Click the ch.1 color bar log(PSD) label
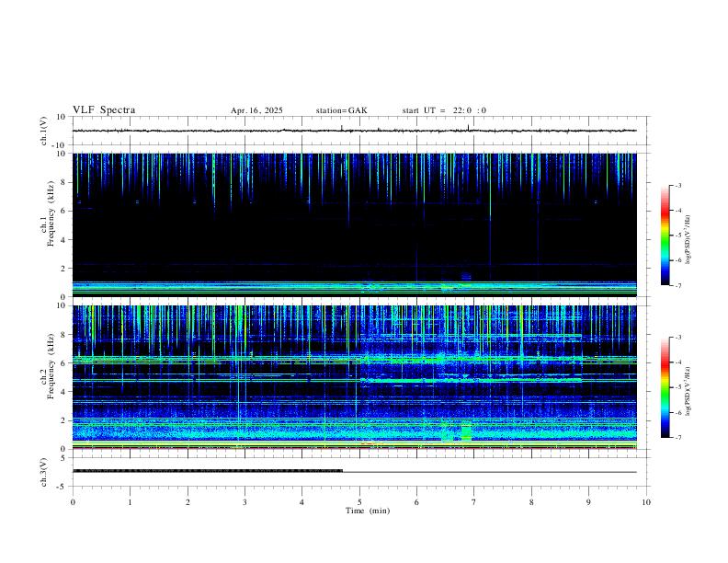The width and height of the screenshot is (728, 563). click(688, 239)
